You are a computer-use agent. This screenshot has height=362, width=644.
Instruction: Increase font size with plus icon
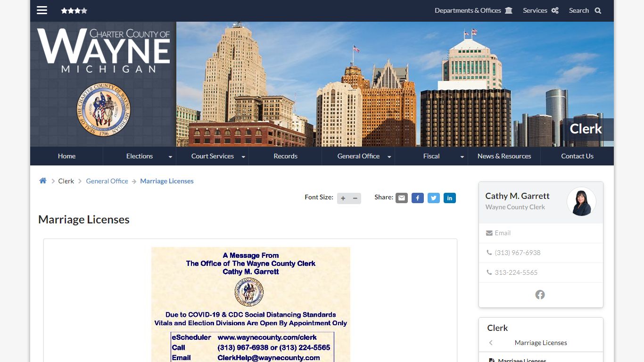coord(343,198)
